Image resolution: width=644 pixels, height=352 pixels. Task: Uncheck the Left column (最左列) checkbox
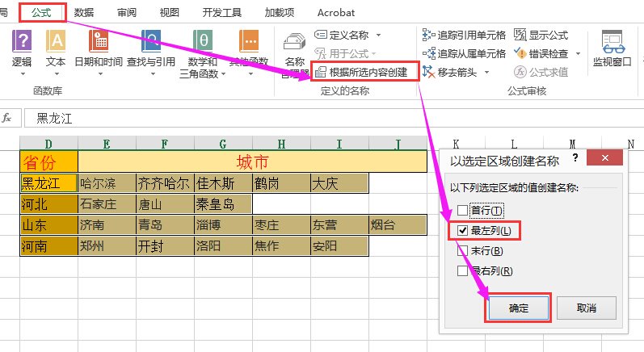pos(462,231)
